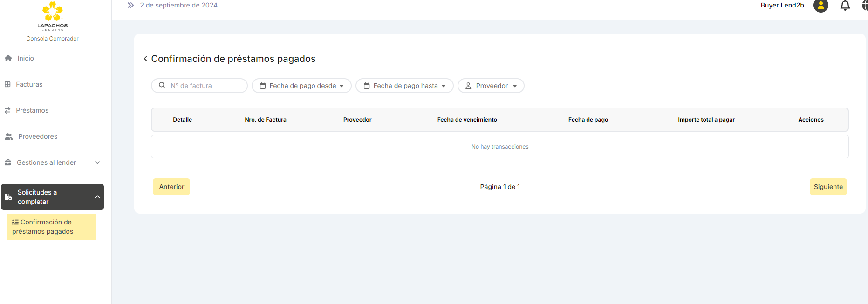Select Confirmación de préstamos pagados submenu item
868x304 pixels.
pyautogui.click(x=51, y=227)
